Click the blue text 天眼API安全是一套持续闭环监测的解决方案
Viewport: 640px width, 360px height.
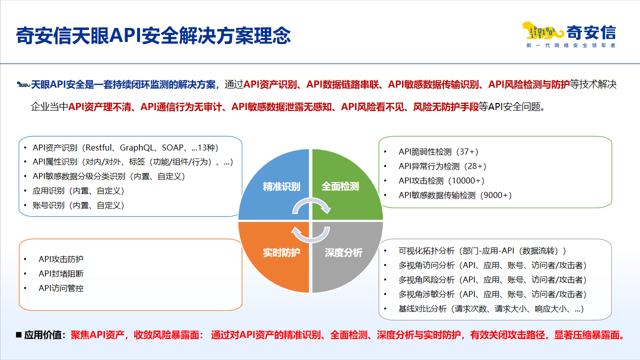tap(123, 84)
